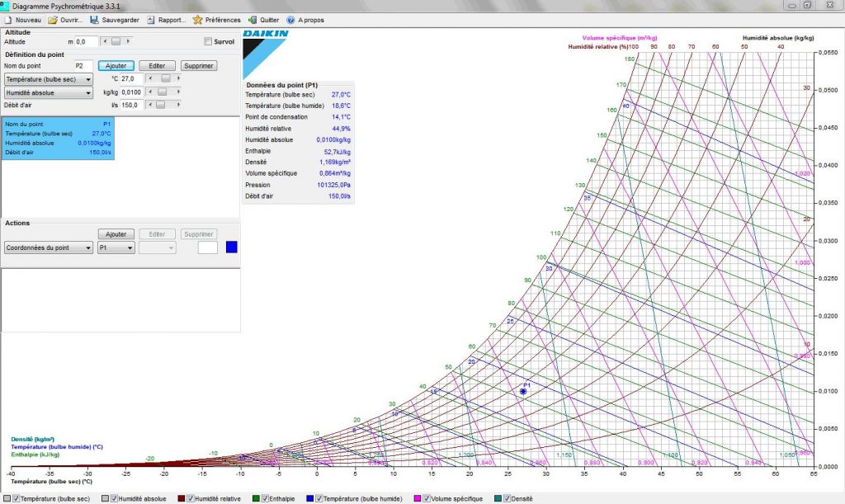
Task: Click the kg/kg humidity slider thumb
Action: coord(163,92)
